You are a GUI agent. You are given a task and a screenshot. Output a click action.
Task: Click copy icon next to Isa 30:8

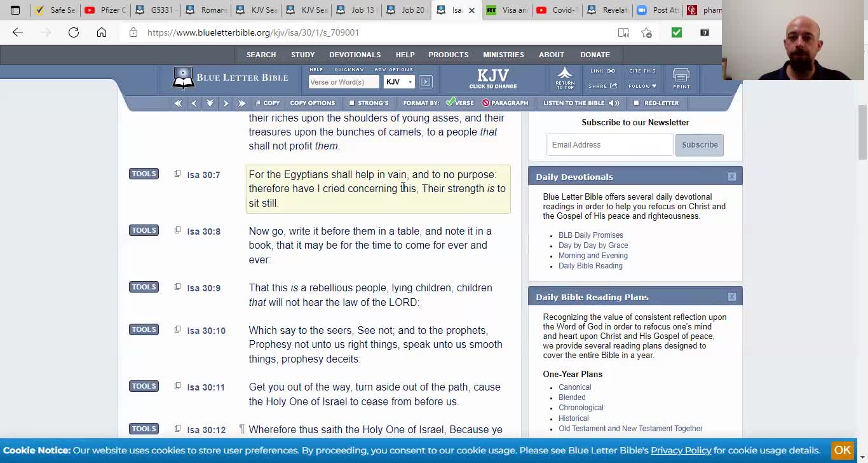click(177, 230)
